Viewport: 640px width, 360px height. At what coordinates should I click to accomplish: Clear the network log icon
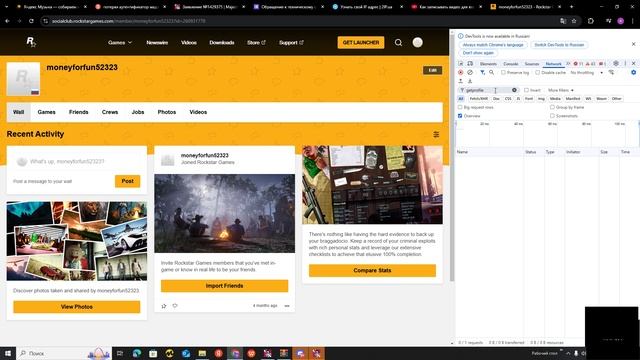(x=470, y=72)
